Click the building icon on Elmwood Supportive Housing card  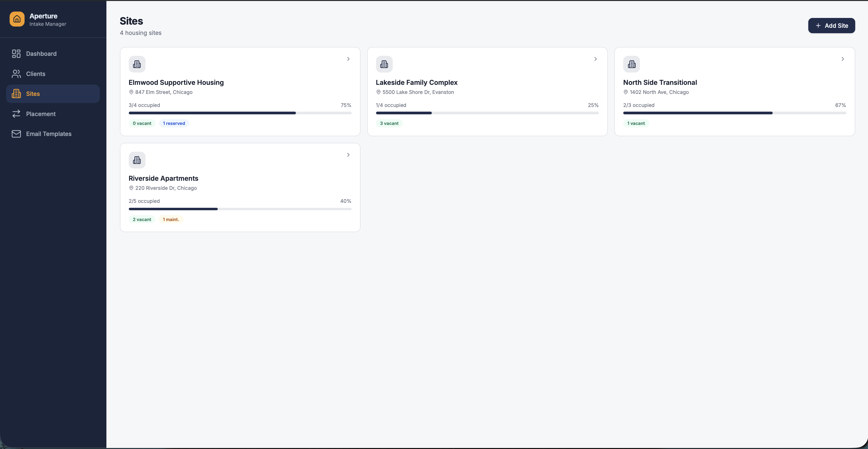tap(137, 64)
